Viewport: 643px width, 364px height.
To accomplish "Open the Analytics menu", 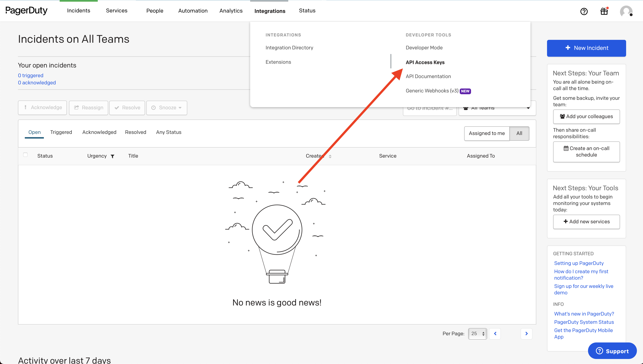I will 231,11.
